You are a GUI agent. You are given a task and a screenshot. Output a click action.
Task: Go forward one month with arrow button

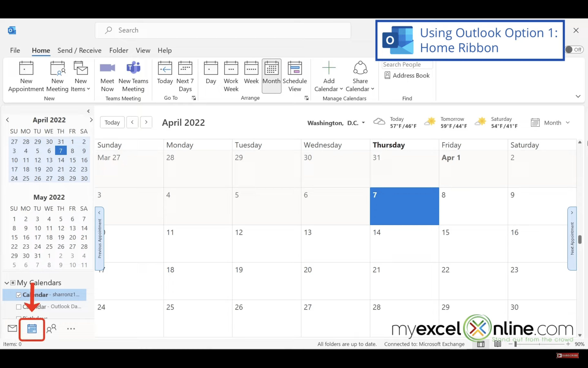[x=146, y=122]
